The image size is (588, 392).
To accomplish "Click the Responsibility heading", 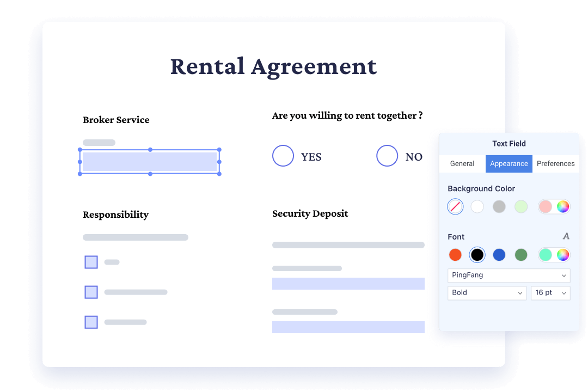I will click(116, 215).
